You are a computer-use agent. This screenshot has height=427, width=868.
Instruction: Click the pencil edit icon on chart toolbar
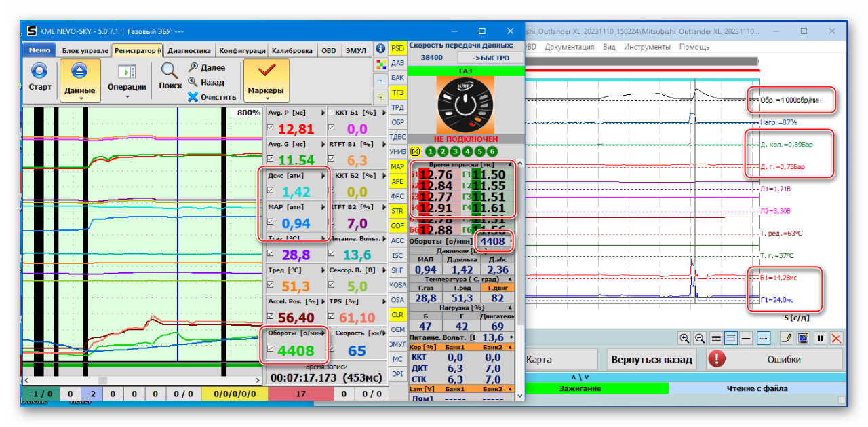coord(787,337)
